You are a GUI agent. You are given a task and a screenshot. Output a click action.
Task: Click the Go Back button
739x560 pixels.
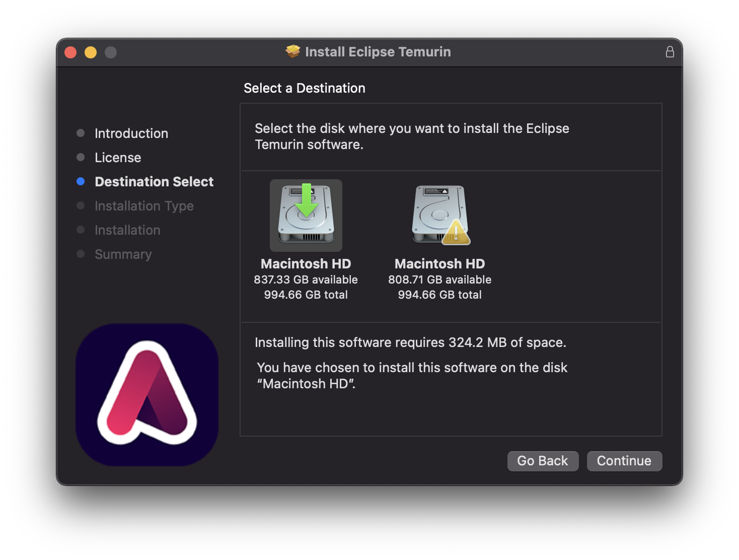543,461
